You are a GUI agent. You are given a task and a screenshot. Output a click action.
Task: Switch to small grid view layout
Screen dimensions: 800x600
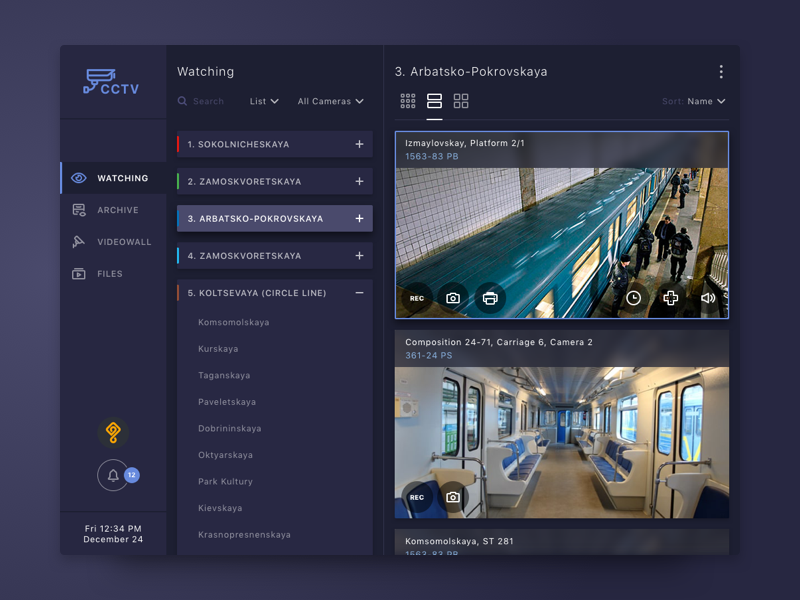tap(408, 101)
